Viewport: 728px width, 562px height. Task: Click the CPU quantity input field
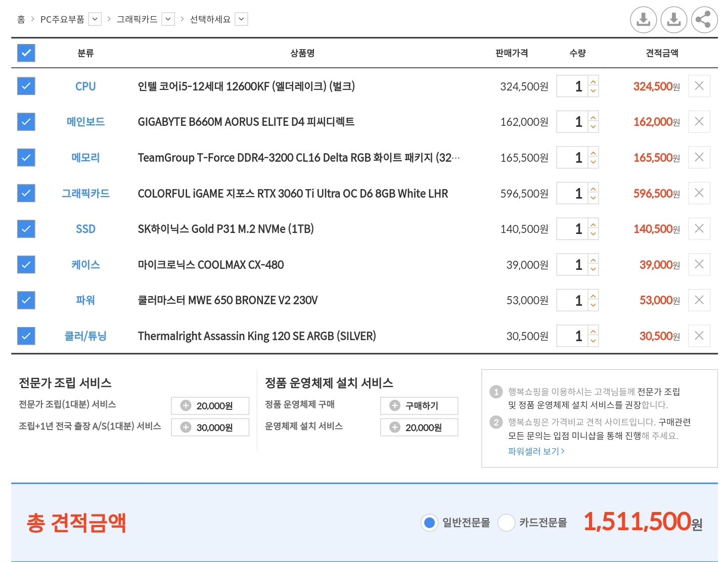pos(572,86)
